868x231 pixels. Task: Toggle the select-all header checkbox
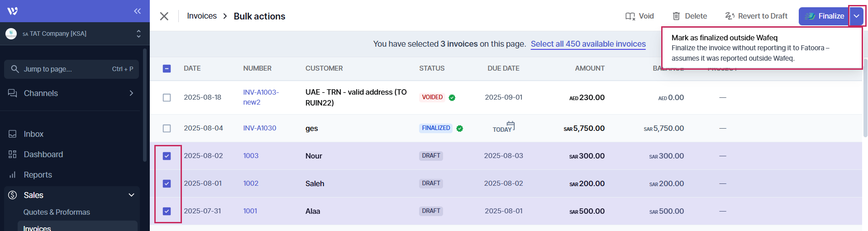[x=167, y=68]
